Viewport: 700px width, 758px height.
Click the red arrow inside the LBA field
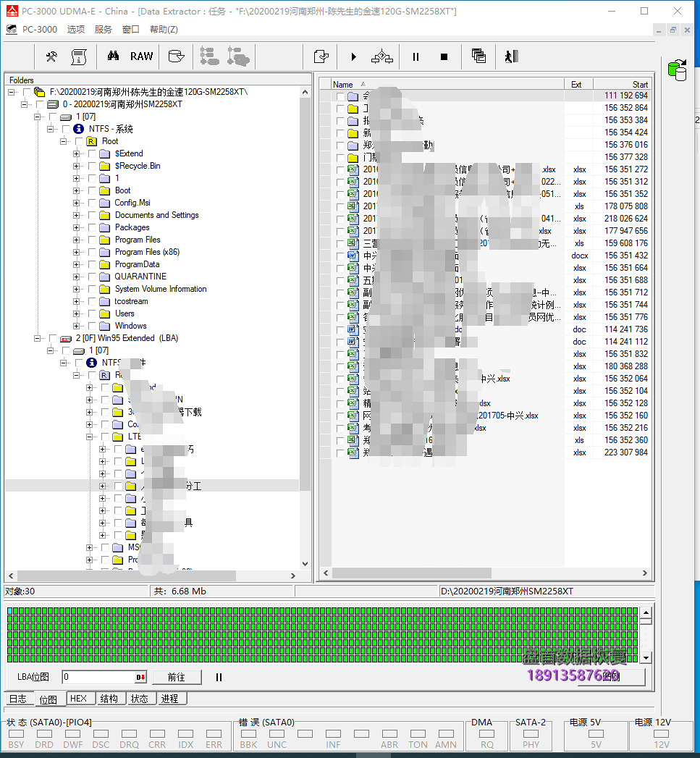[140, 677]
